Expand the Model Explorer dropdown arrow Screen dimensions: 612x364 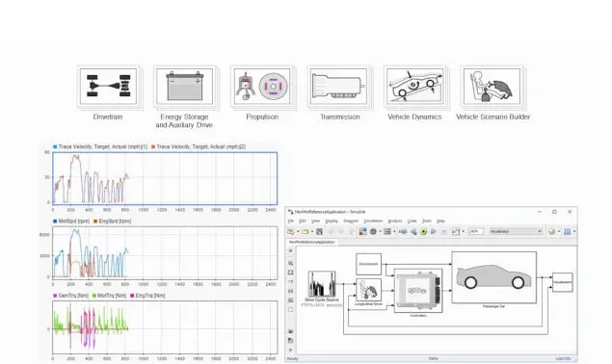pyautogui.click(x=394, y=231)
